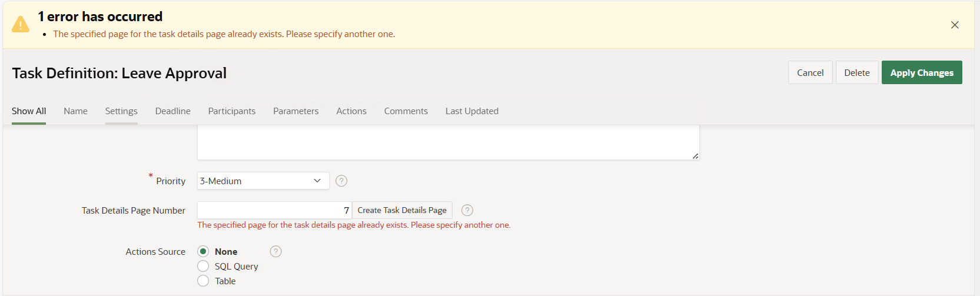Switch to the Settings tab
Image resolution: width=980 pixels, height=296 pixels.
click(121, 111)
